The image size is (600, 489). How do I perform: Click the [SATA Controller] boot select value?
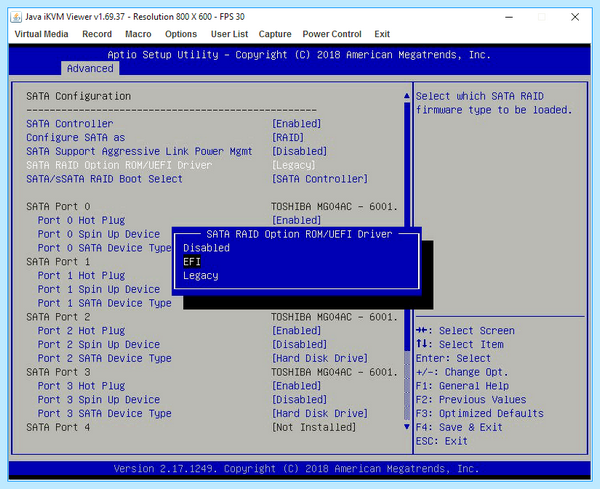(320, 179)
